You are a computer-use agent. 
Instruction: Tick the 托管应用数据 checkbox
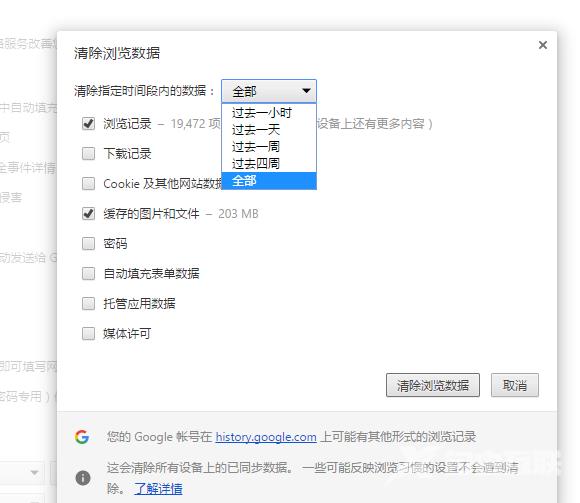click(88, 304)
